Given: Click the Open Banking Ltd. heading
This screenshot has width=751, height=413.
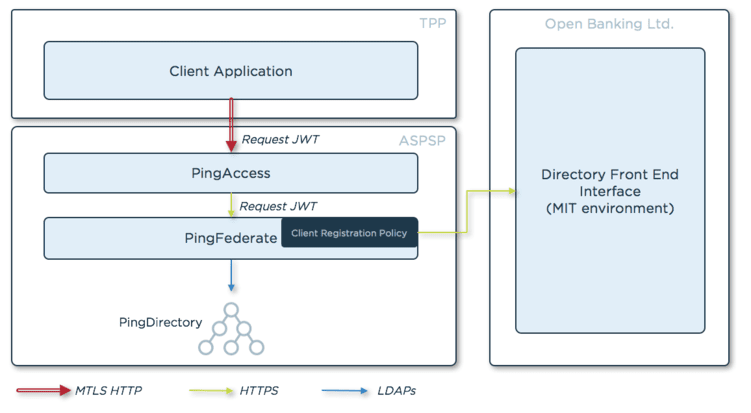Looking at the screenshot, I should click(x=609, y=23).
